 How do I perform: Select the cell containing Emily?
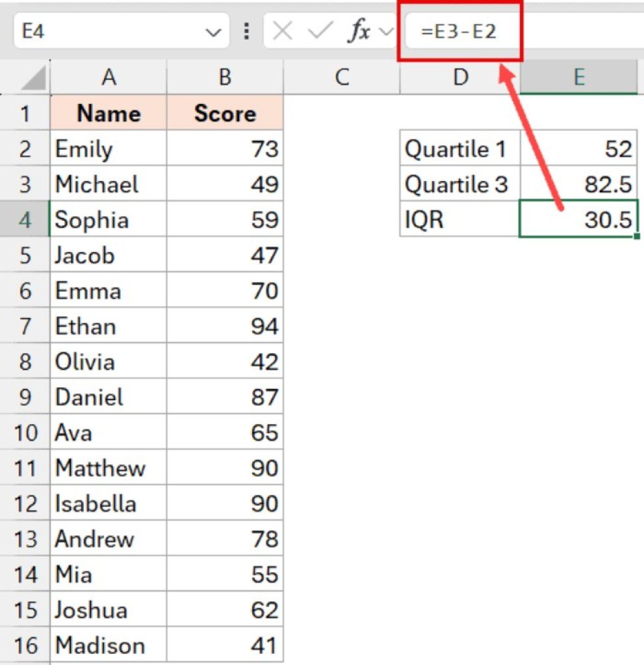109,149
